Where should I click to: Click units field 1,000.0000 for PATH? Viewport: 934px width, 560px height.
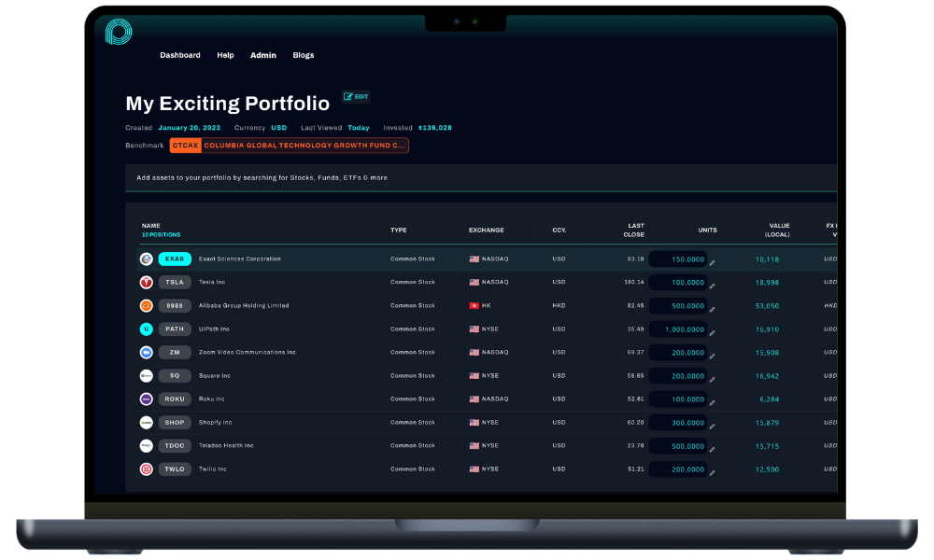[678, 329]
